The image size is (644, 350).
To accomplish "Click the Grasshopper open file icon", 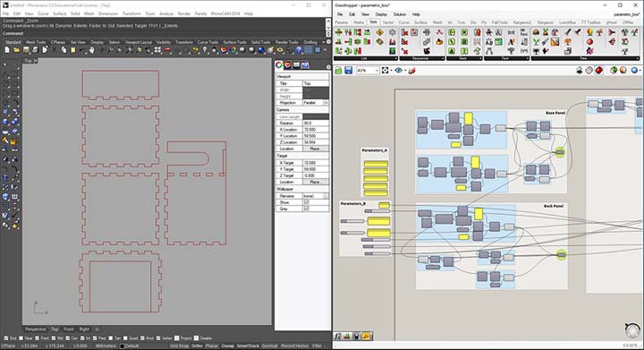I will coord(338,71).
